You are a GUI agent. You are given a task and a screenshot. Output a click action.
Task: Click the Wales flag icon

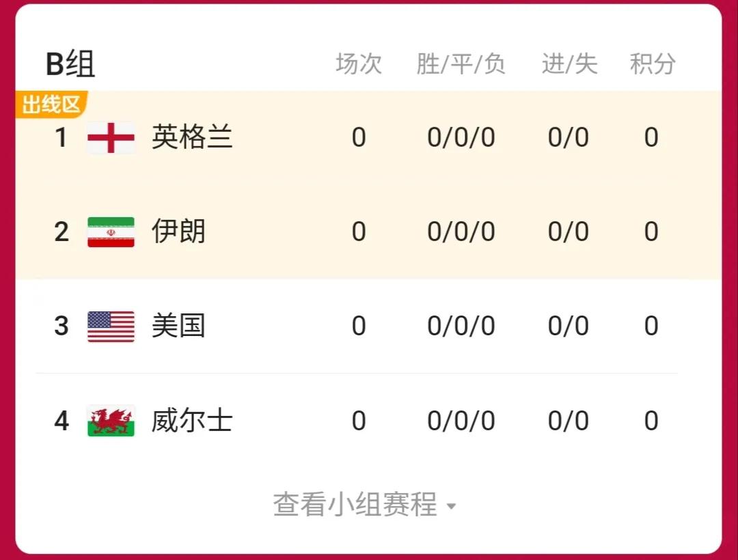pyautogui.click(x=112, y=421)
